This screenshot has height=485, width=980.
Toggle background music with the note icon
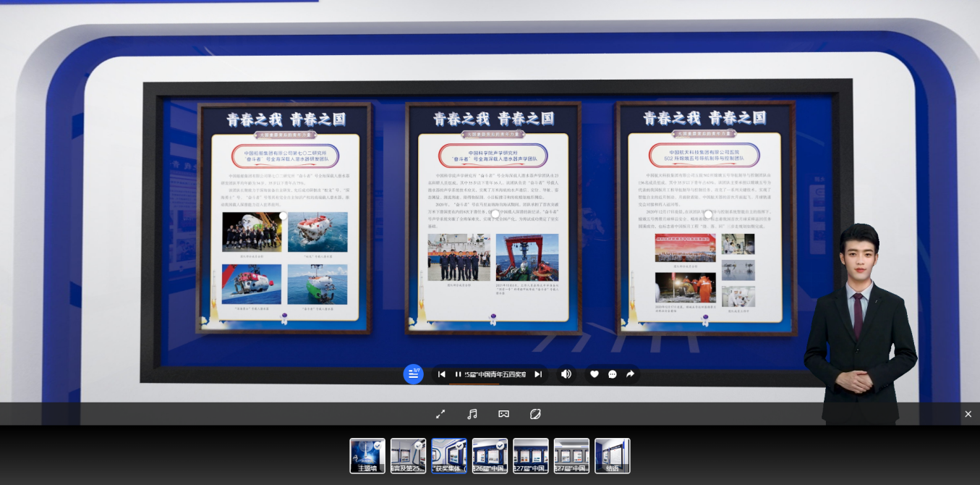[472, 414]
